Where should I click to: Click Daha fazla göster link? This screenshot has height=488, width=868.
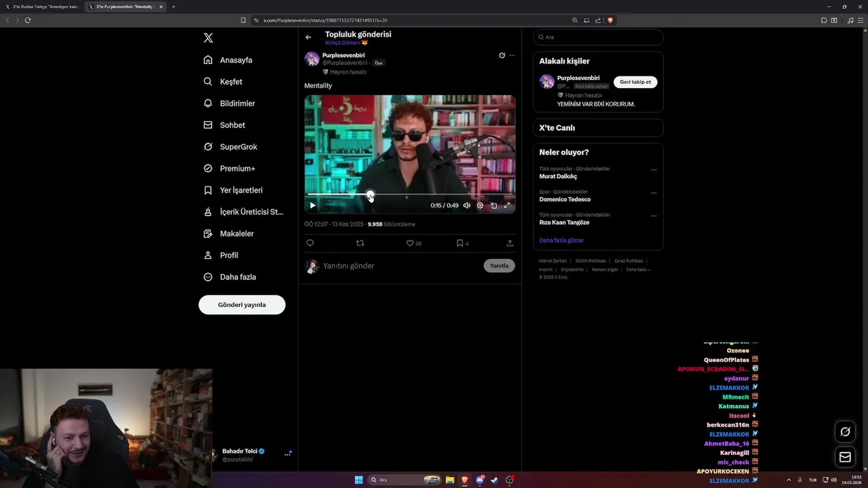(561, 240)
